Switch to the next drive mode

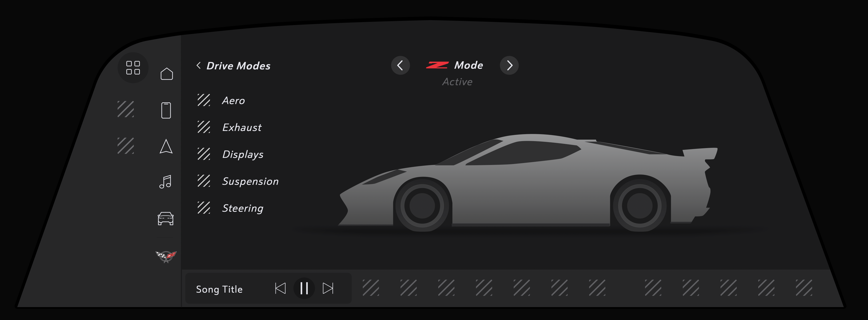(509, 65)
